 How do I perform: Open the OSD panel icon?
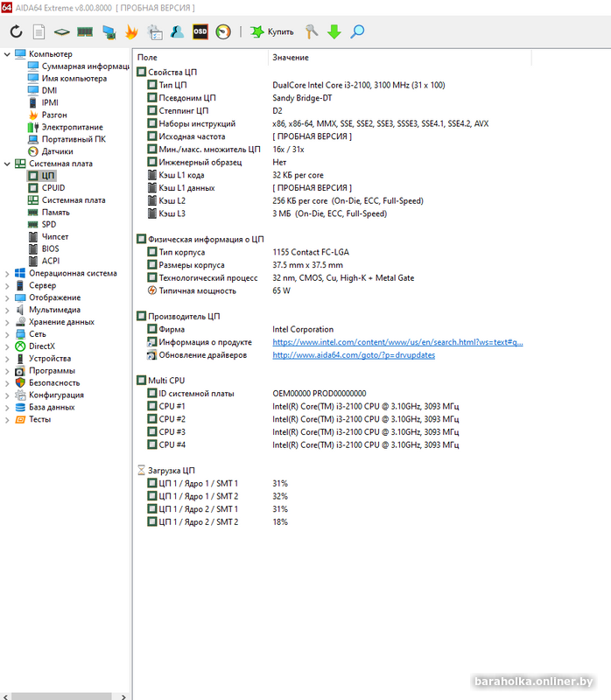coord(200,31)
